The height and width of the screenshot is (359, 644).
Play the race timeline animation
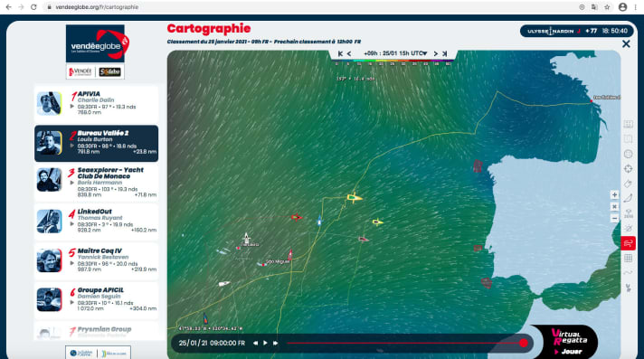tap(265, 343)
